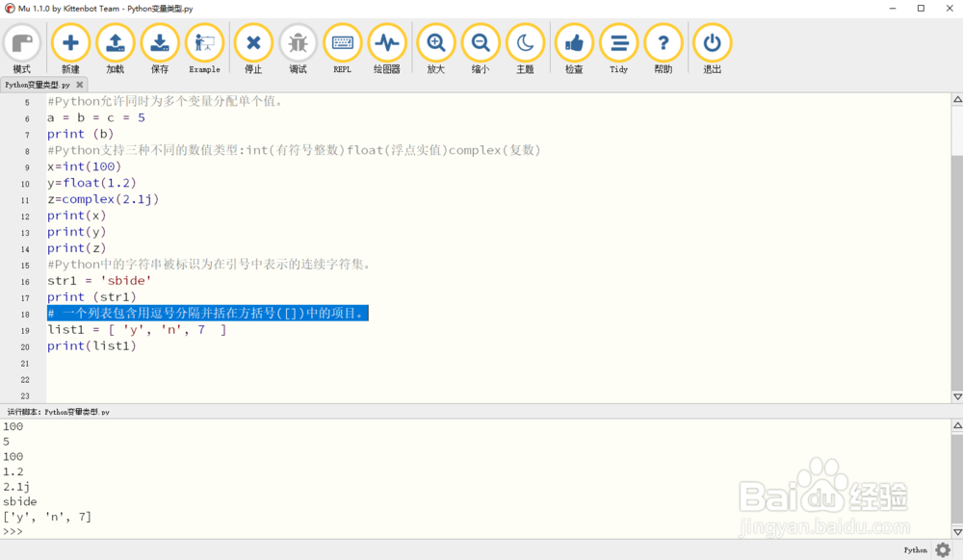Click line 12 'print(x)'
963x560 pixels.
tap(77, 216)
